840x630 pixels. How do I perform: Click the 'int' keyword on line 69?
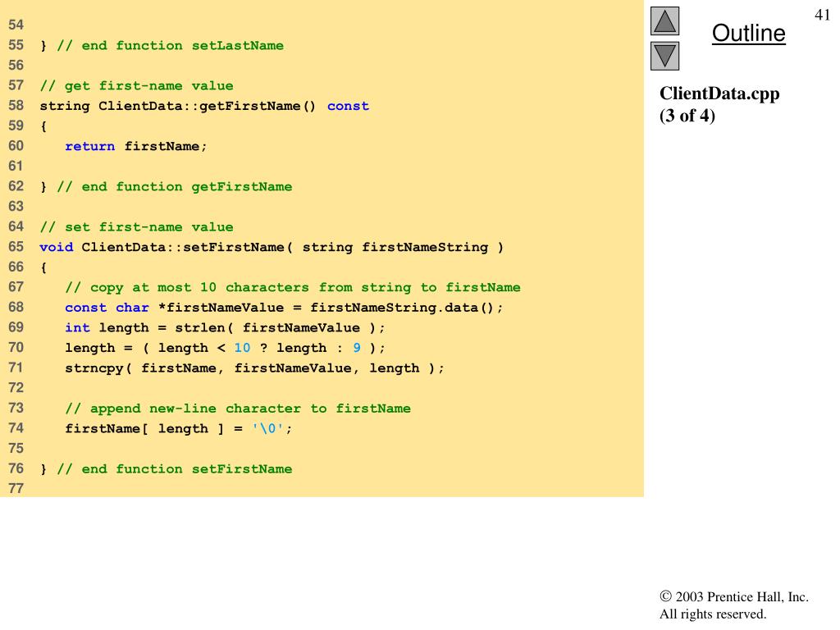point(77,328)
